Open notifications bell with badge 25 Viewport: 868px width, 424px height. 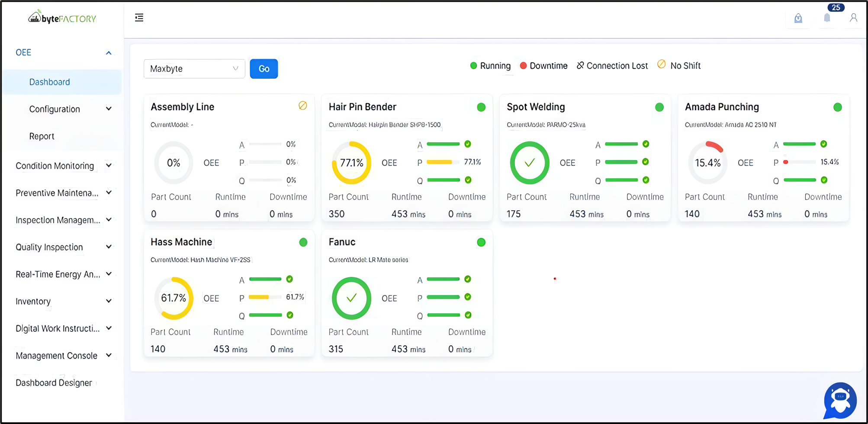(x=827, y=18)
